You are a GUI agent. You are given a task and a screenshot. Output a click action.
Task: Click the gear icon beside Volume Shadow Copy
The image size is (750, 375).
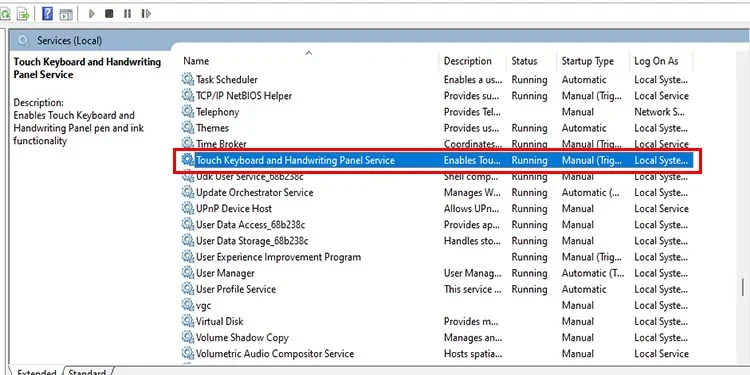point(188,338)
